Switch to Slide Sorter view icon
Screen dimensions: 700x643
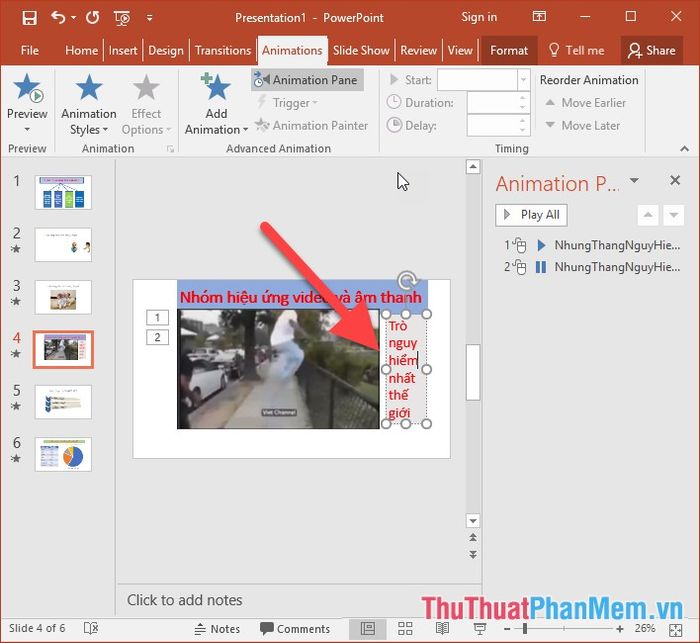(x=405, y=629)
